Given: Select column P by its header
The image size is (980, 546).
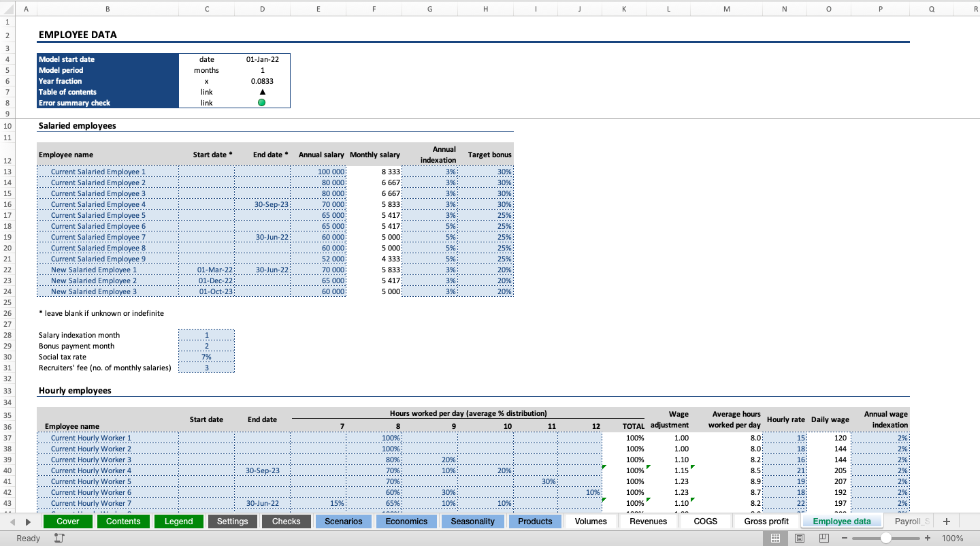Looking at the screenshot, I should 880,9.
